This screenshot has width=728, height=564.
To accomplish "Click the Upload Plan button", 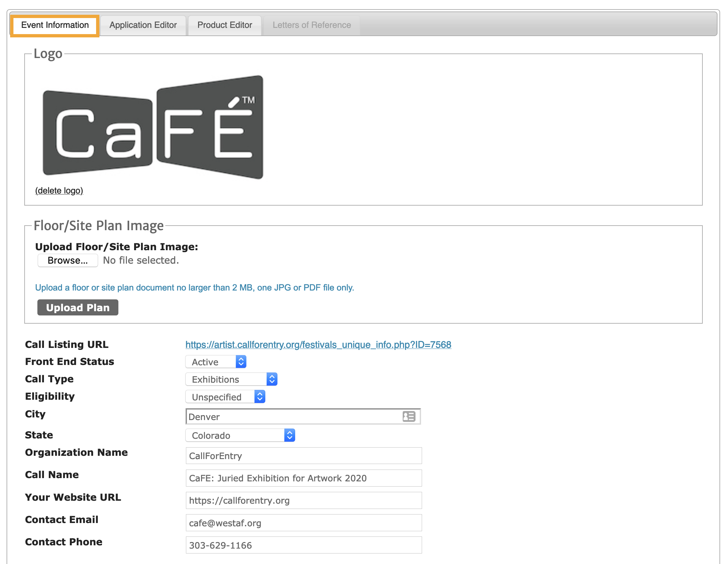I will coord(78,307).
